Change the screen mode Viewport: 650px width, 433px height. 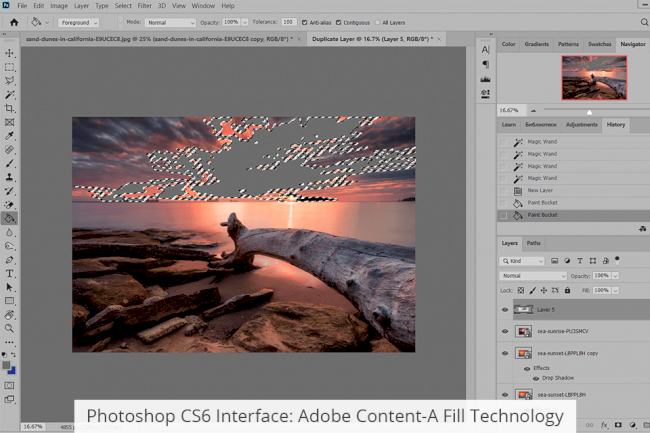pyautogui.click(x=9, y=399)
